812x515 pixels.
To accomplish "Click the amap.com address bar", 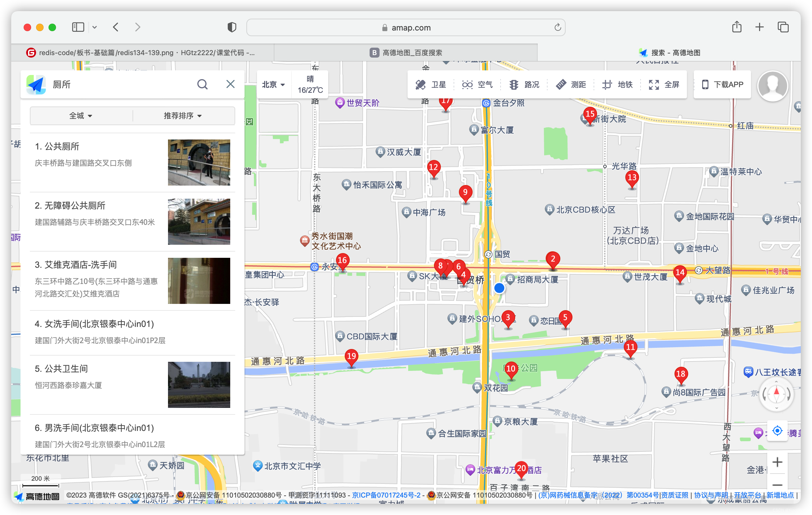I will point(406,27).
